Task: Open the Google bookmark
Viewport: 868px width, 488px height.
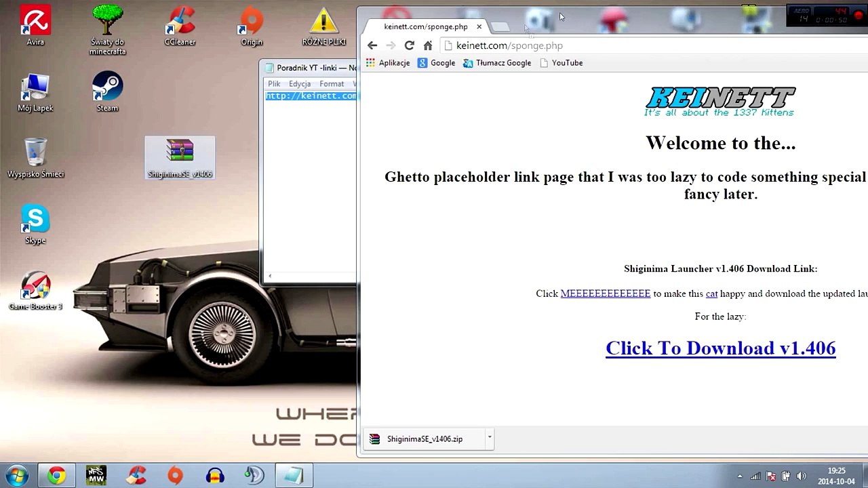Action: tap(436, 63)
